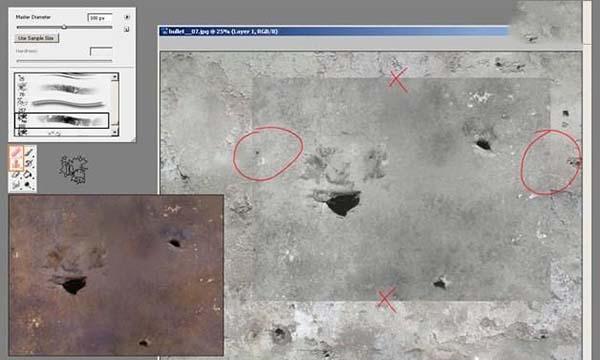
Task: Focus the Master Diameter value field
Action: (x=100, y=18)
